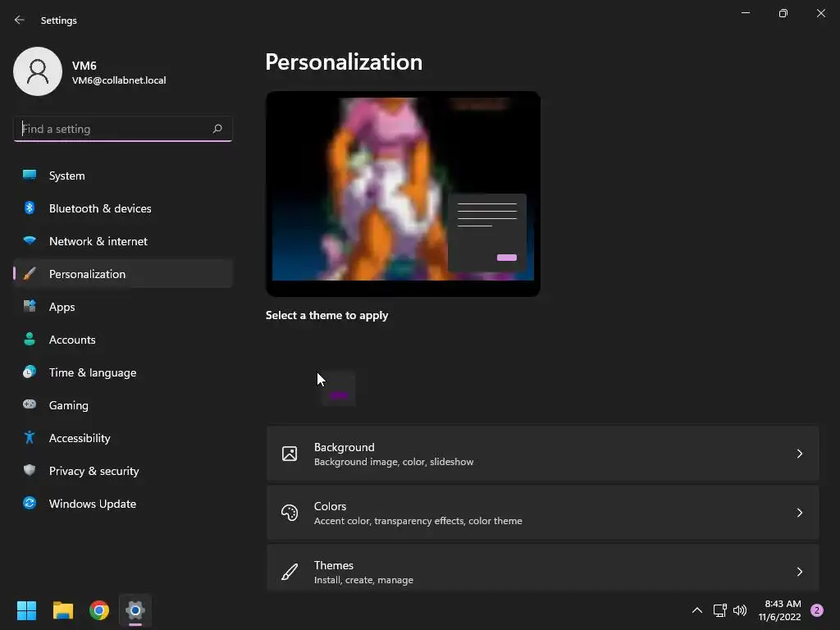
Task: Navigate to Accessibility settings
Action: click(x=123, y=438)
